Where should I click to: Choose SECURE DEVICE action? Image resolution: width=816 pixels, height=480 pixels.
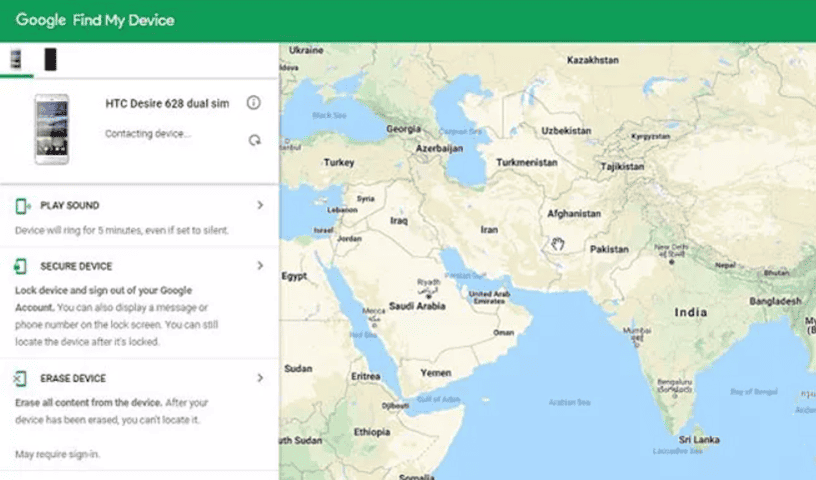tap(76, 266)
